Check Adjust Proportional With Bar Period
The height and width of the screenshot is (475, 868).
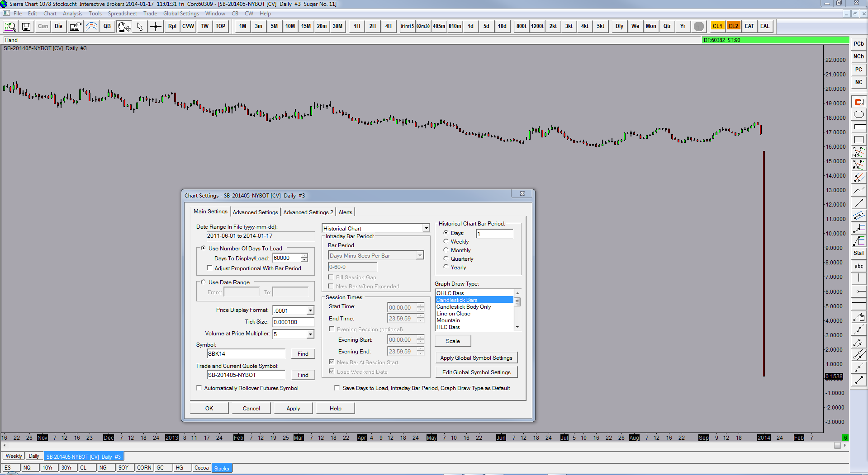coord(209,268)
